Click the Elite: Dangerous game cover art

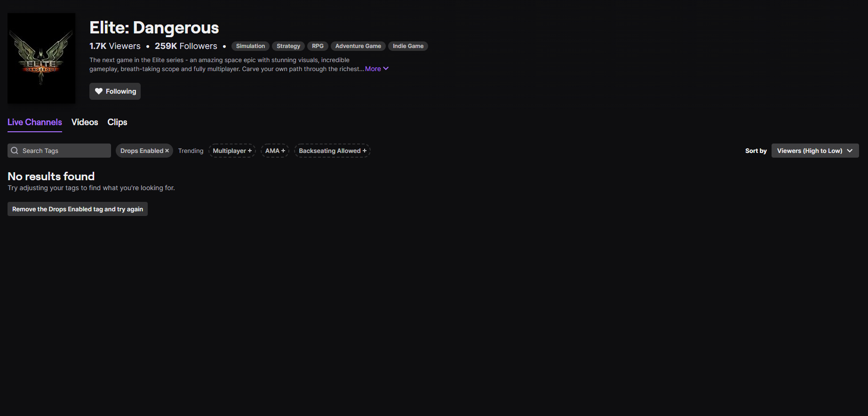click(41, 58)
